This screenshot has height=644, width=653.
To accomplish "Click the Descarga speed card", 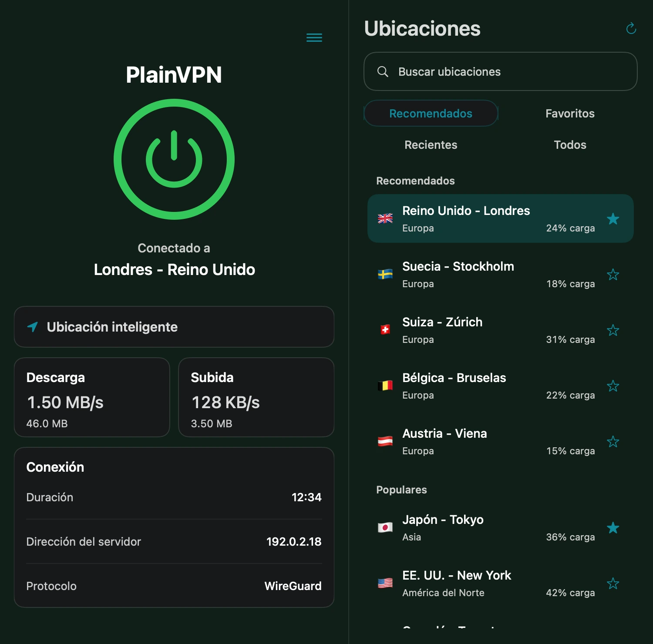I will (92, 397).
